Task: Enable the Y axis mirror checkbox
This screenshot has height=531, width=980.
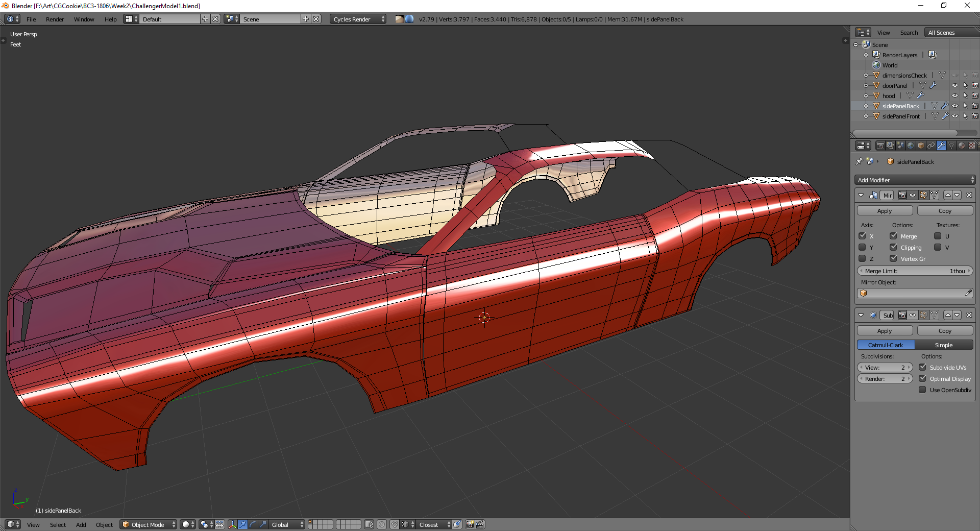Action: click(862, 247)
